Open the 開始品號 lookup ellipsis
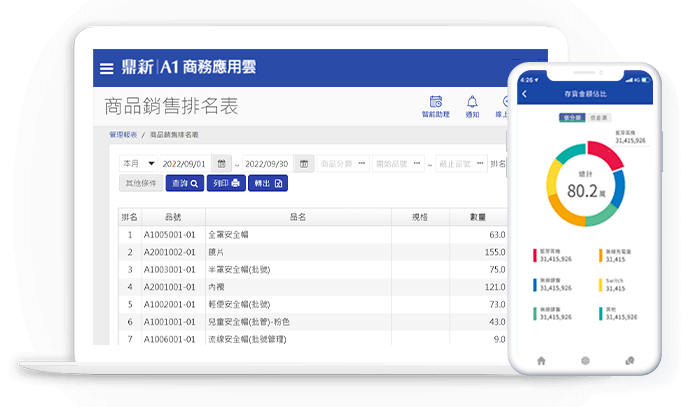The width and height of the screenshot is (691, 407). click(x=417, y=163)
